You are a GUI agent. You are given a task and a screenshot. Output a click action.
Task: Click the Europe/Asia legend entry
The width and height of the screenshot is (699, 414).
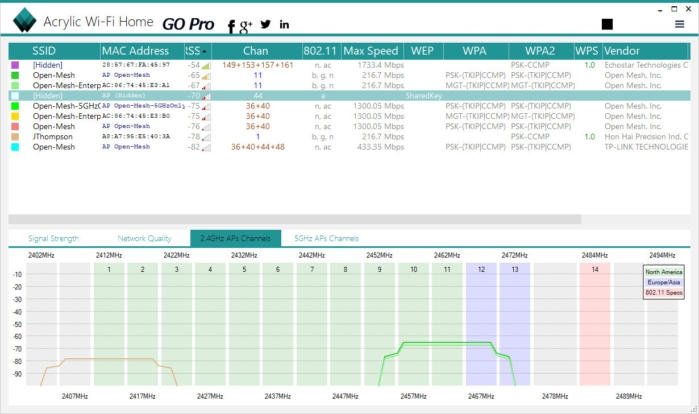click(x=663, y=282)
